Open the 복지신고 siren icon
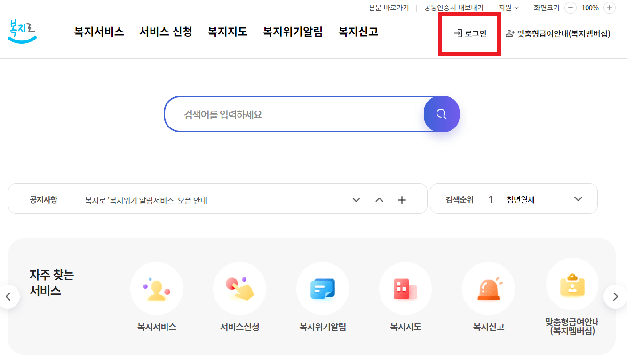Image resolution: width=627 pixels, height=364 pixels. [488, 288]
